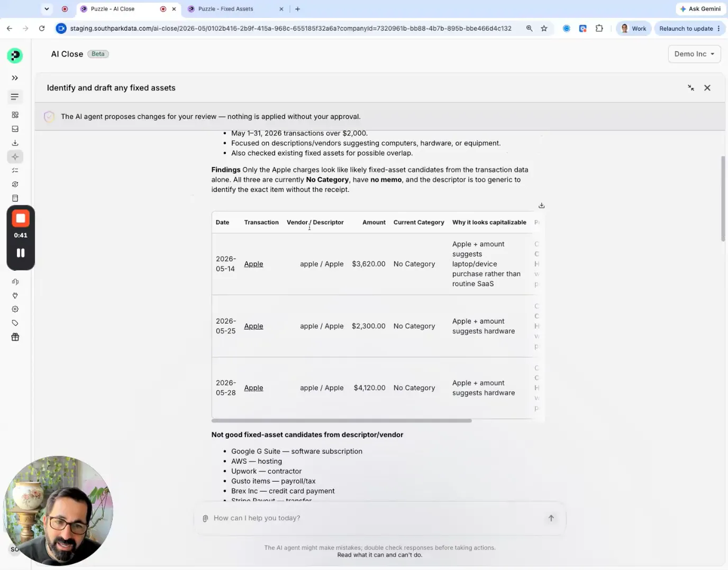
Task: Click the Transaction column header
Action: coord(261,222)
